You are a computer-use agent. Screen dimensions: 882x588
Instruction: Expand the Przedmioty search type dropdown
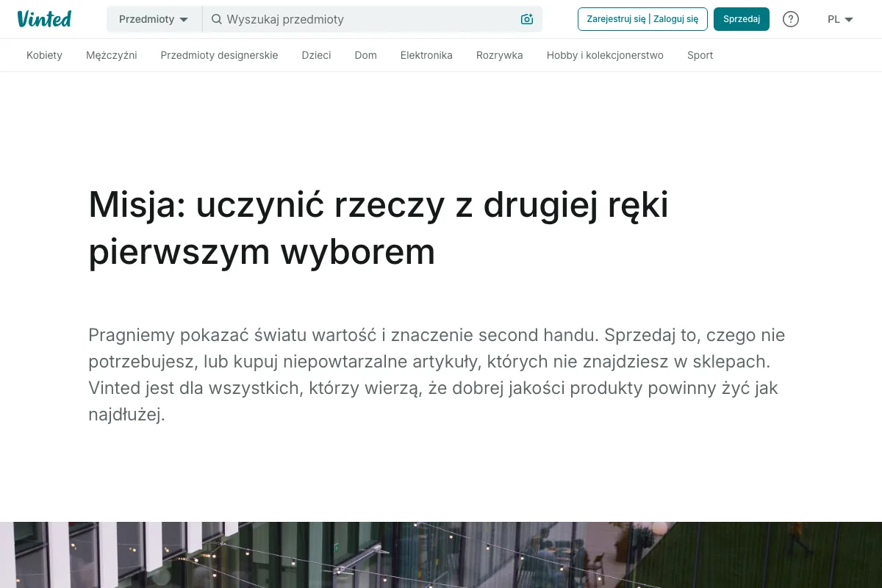154,19
